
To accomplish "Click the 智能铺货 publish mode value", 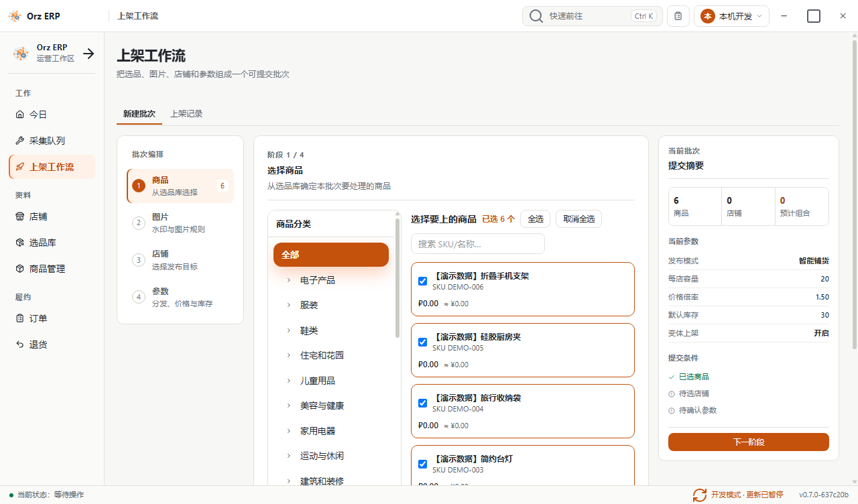I will pos(814,261).
